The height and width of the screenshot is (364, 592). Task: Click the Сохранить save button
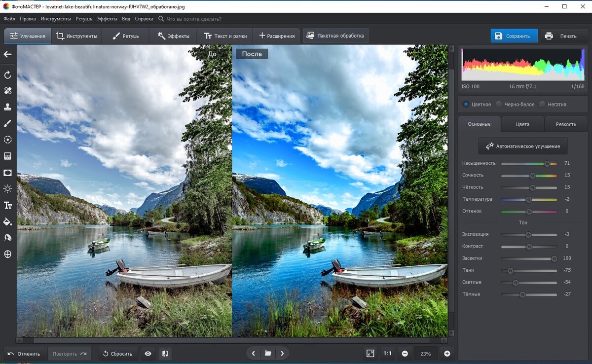point(514,36)
